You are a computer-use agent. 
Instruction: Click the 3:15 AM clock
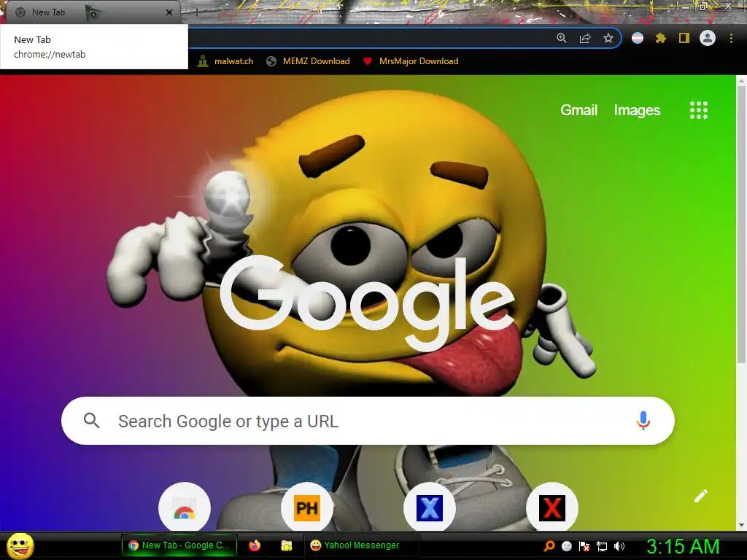(683, 546)
